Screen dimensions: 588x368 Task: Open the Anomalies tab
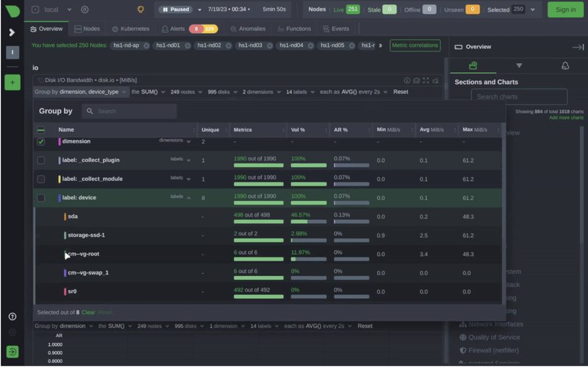coord(248,29)
